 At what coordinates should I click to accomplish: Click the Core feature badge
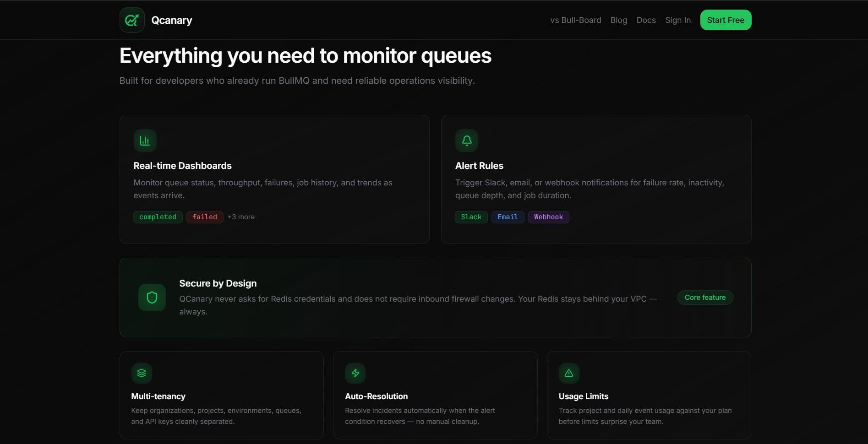705,298
